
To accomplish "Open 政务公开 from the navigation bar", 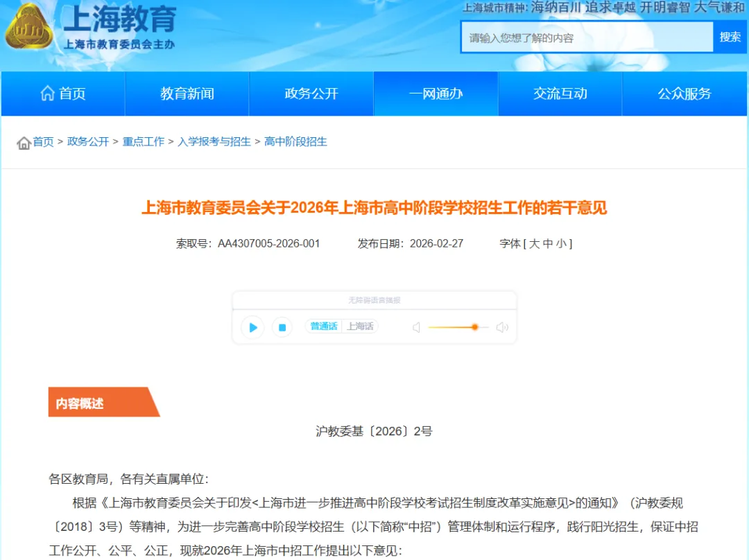I will (311, 94).
